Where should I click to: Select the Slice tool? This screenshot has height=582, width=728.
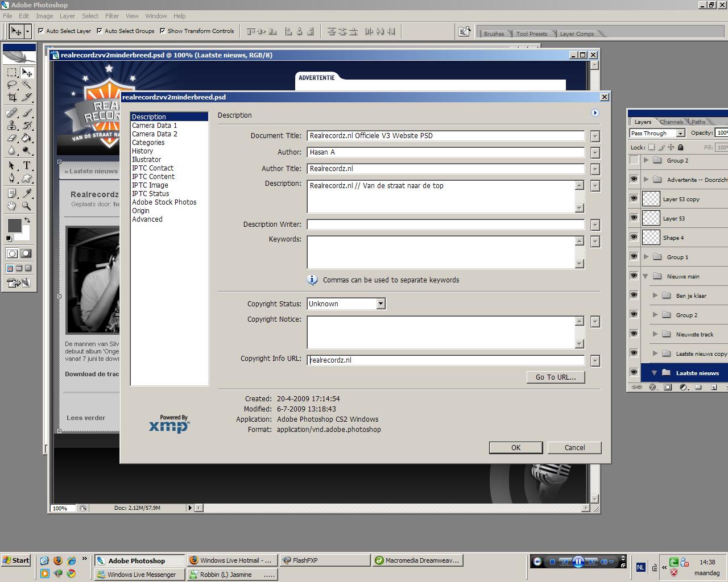click(x=26, y=97)
